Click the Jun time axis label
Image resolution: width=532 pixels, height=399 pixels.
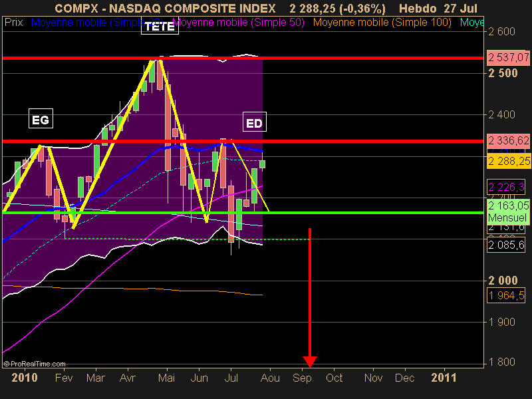coord(199,378)
